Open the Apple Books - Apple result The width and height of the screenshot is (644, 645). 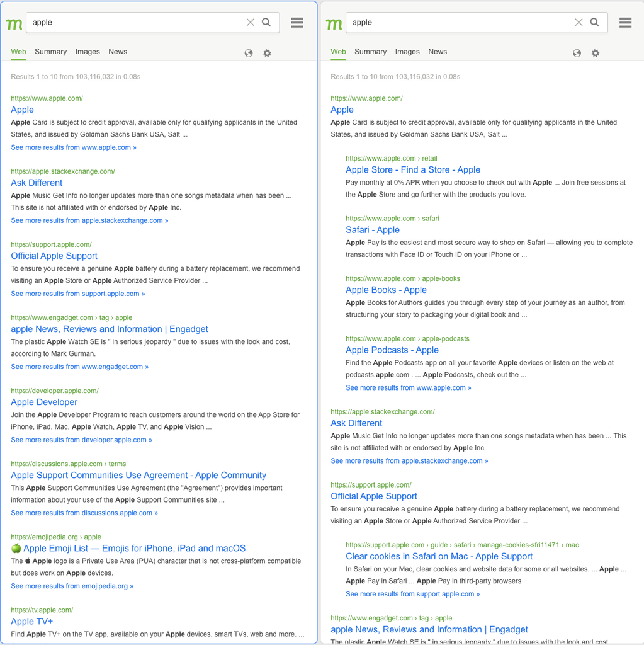386,290
